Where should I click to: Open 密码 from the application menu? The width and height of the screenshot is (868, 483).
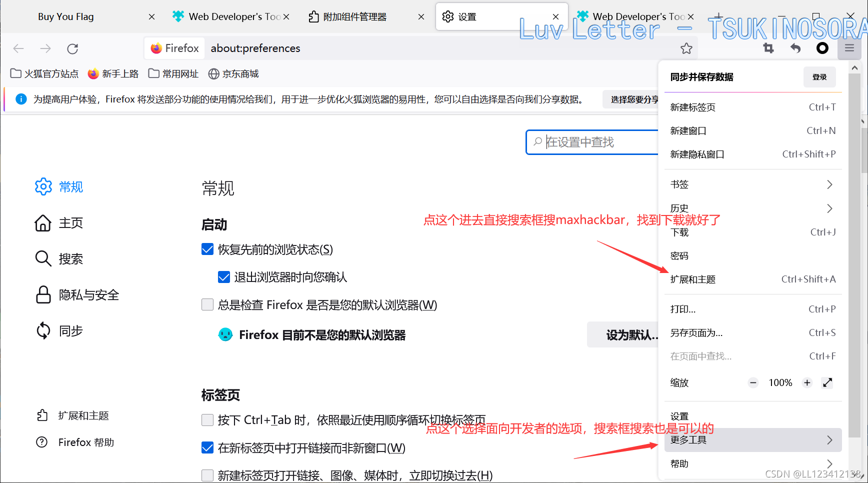point(753,256)
